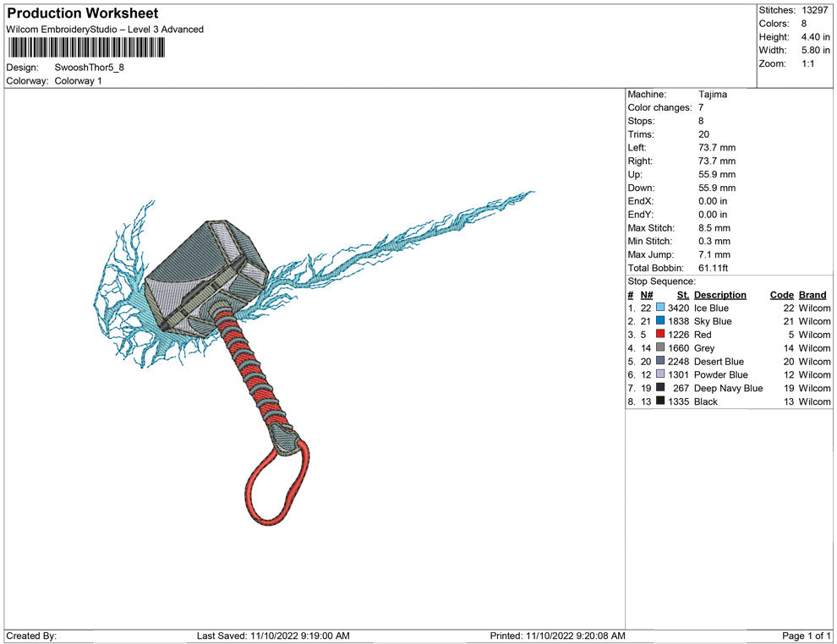837x644 pixels.
Task: Click the 'Printed: 11/10/2022 9:20:08 AM' text
Action: point(557,636)
